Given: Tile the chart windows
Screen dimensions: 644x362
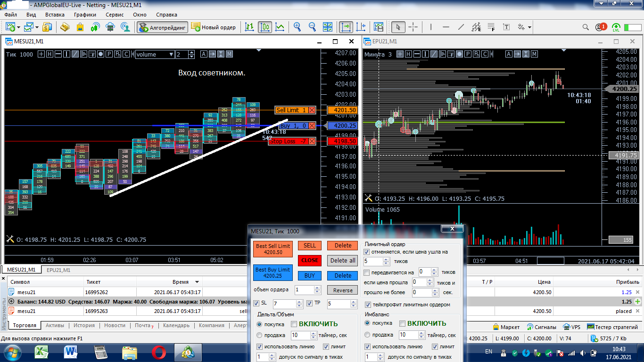Looking at the screenshot, I should tap(329, 27).
